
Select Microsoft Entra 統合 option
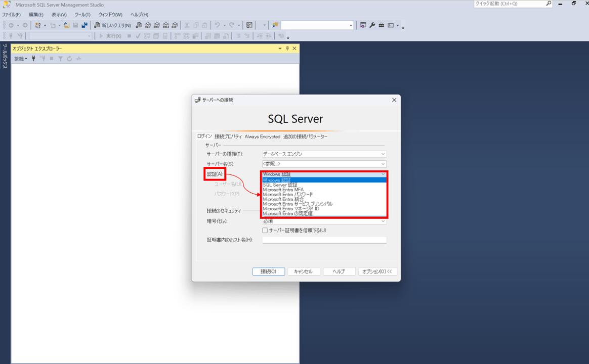coord(324,199)
